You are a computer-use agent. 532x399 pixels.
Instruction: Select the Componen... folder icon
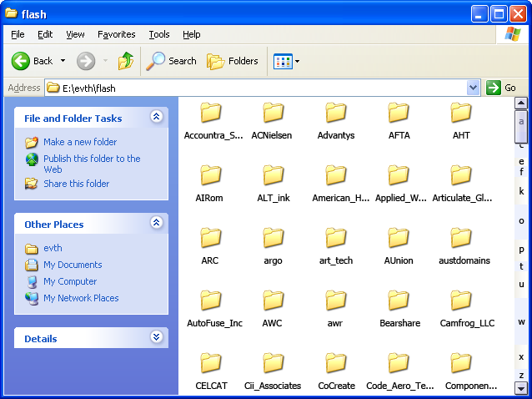[x=461, y=362]
